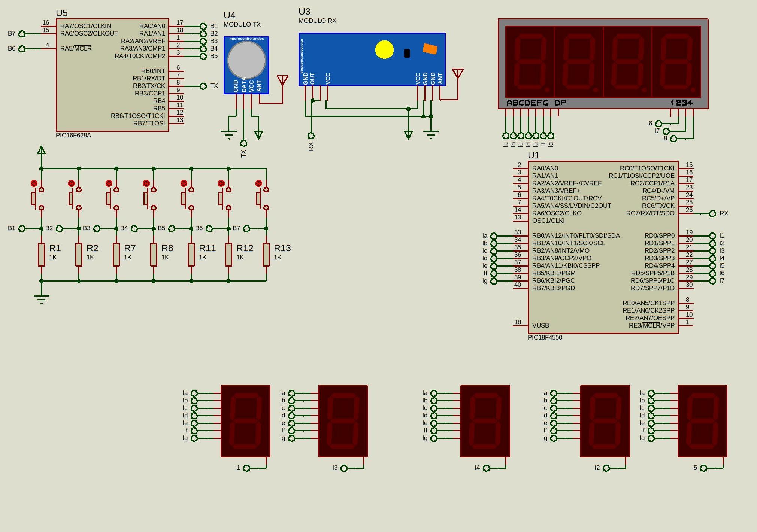
Task: Toggle the red latch marker on B4 pushbutton
Action: [146, 183]
